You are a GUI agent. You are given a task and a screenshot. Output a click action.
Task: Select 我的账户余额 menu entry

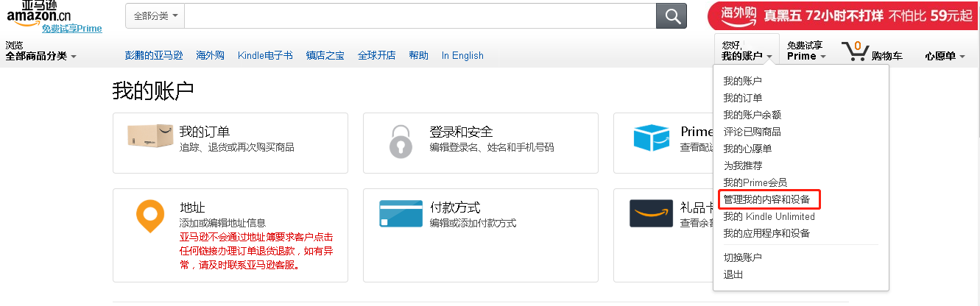pos(752,115)
